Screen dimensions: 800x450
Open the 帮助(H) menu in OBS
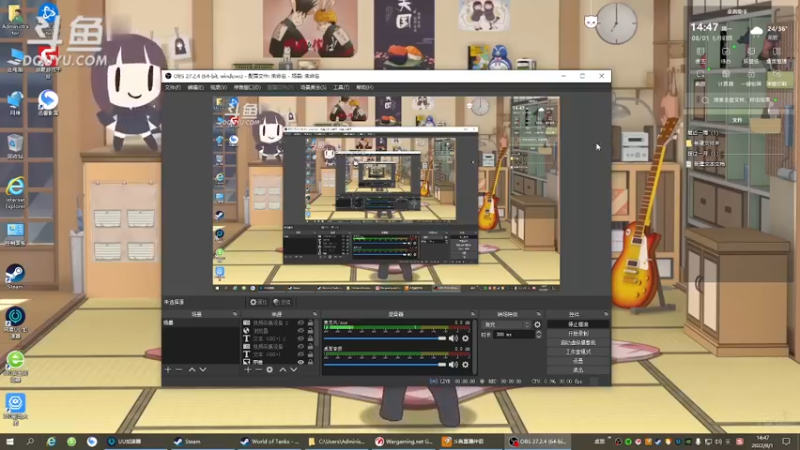coord(364,87)
